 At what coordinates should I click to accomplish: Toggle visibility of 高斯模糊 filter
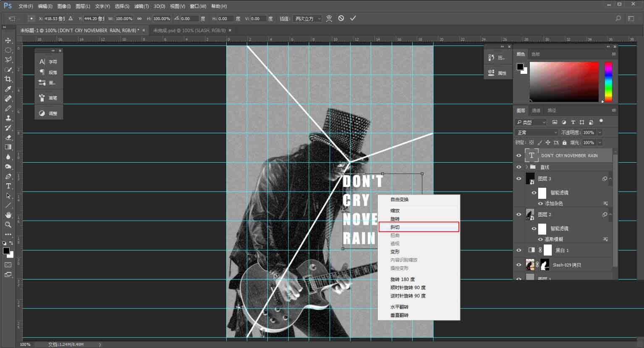pos(540,239)
